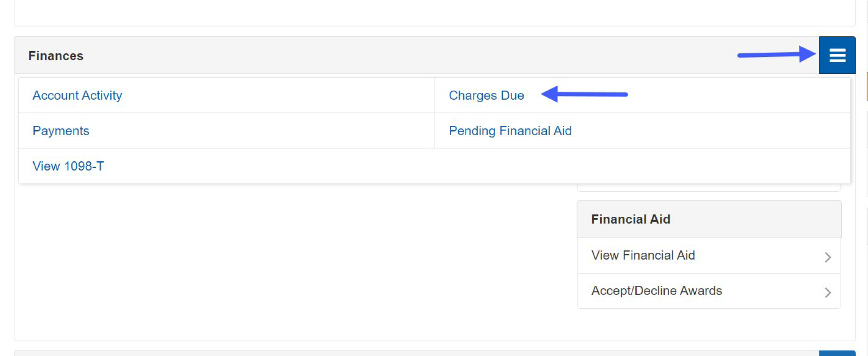Open View Financial Aid
The image size is (868, 356).
tap(643, 255)
